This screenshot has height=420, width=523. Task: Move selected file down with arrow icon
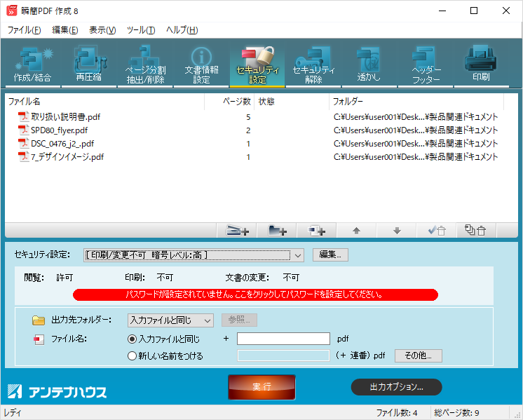[x=397, y=231]
